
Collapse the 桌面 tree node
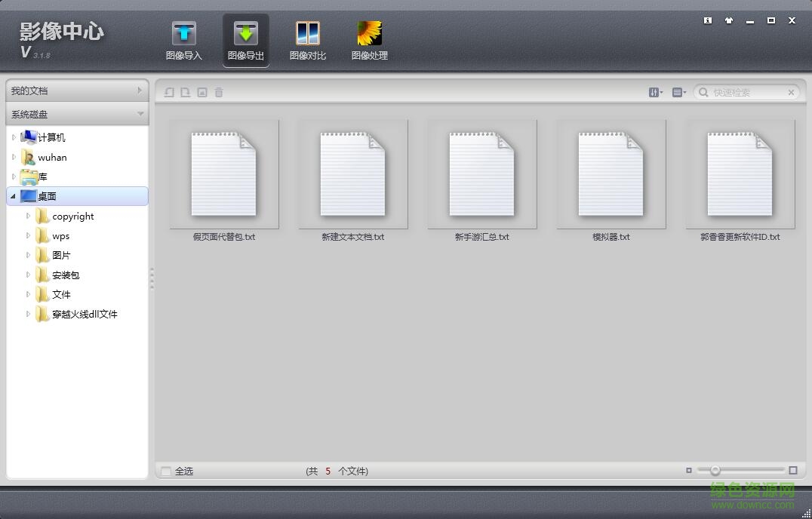coord(14,196)
